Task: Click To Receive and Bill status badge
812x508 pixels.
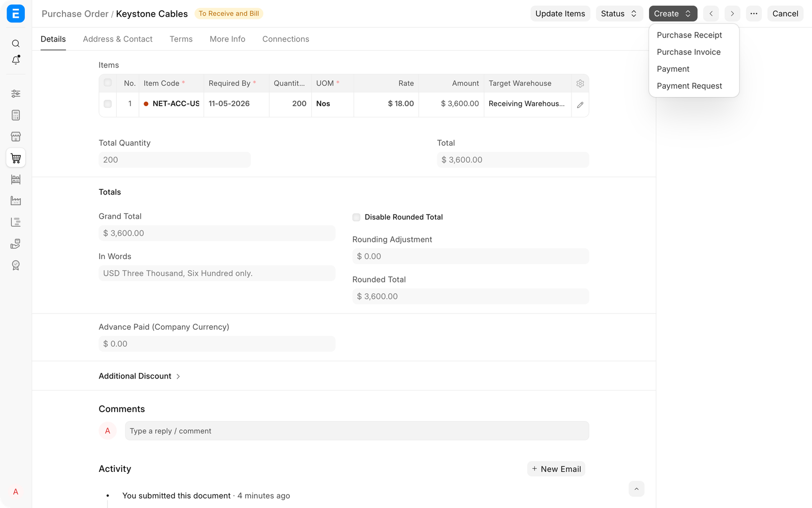Action: (x=229, y=14)
